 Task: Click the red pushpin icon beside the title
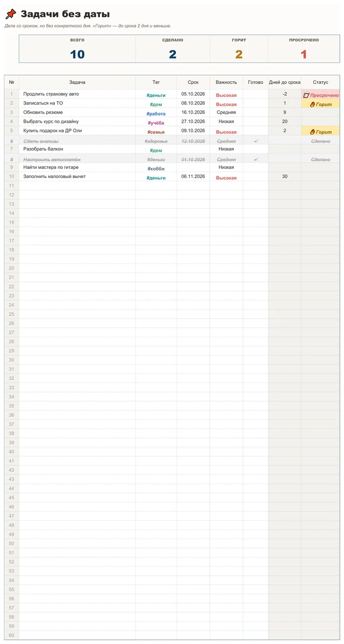[x=10, y=15]
